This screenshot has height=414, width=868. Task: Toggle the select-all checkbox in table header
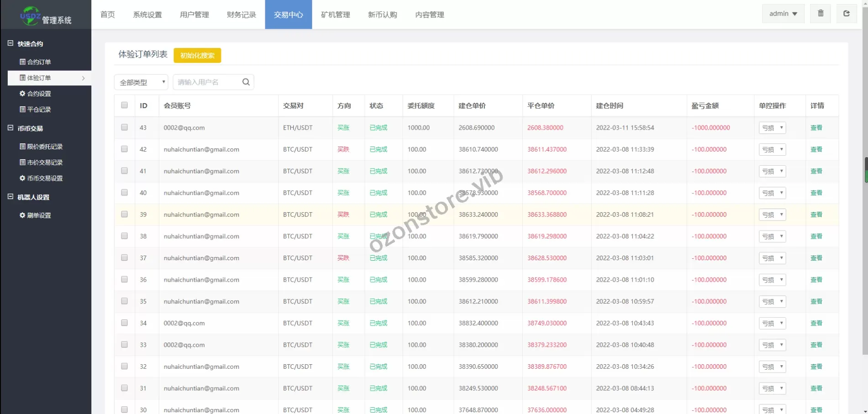click(x=124, y=105)
